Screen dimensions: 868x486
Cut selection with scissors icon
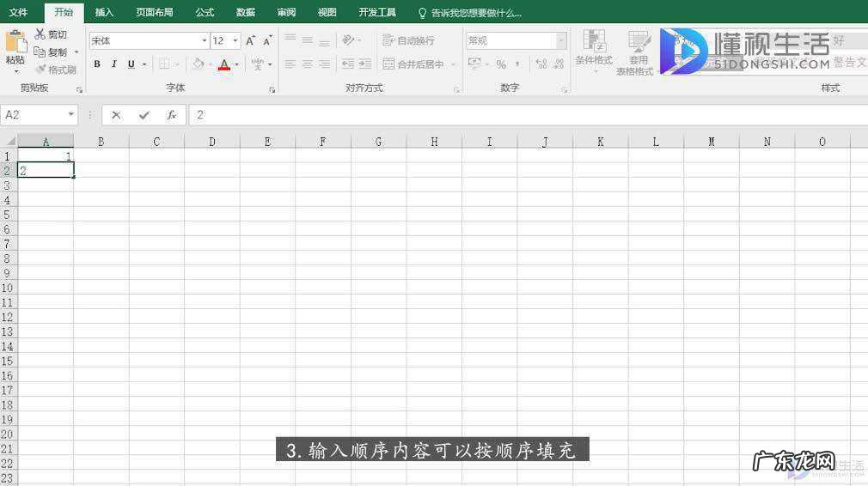(51, 34)
